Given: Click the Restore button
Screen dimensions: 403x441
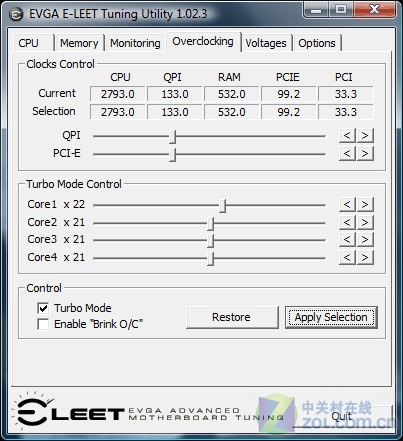Looking at the screenshot, I should pyautogui.click(x=232, y=317).
